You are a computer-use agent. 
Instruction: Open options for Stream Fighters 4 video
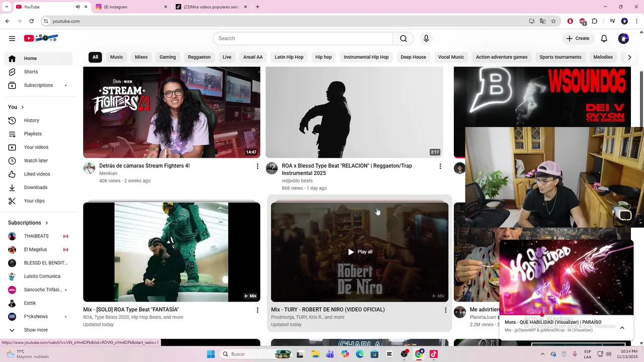(258, 166)
